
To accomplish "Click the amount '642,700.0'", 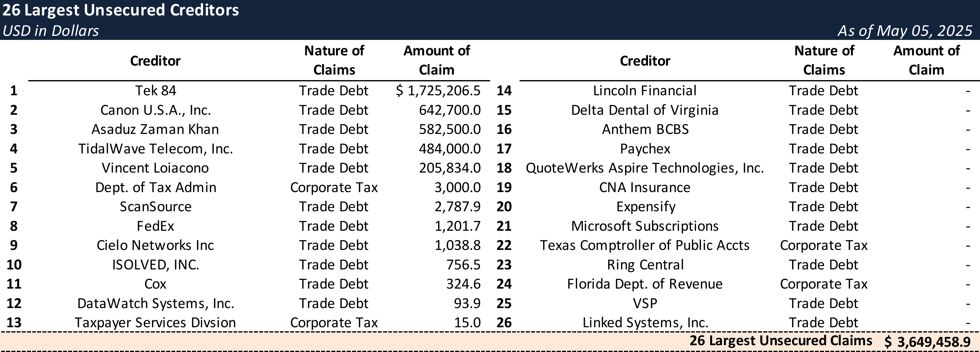I will (450, 110).
